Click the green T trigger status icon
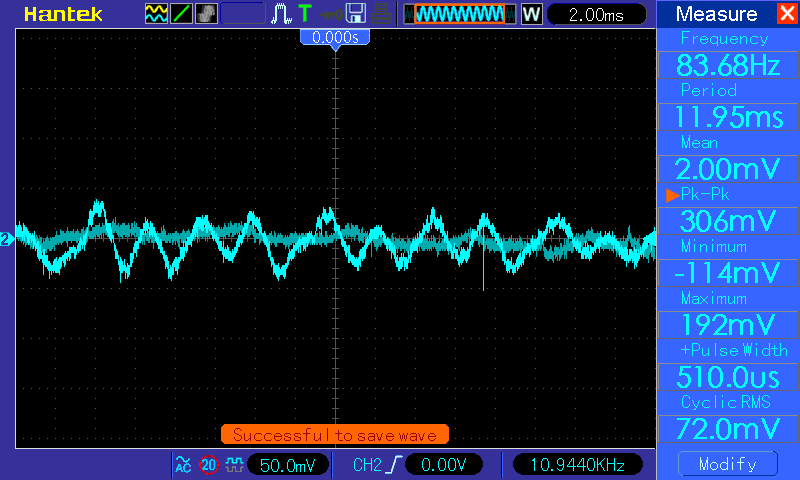The height and width of the screenshot is (480, 800). [305, 14]
